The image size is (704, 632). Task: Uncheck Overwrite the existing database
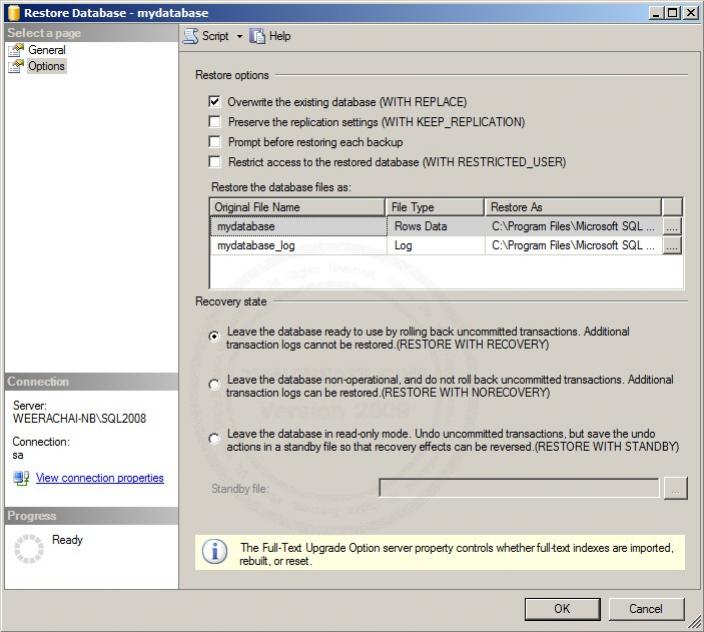coord(215,101)
